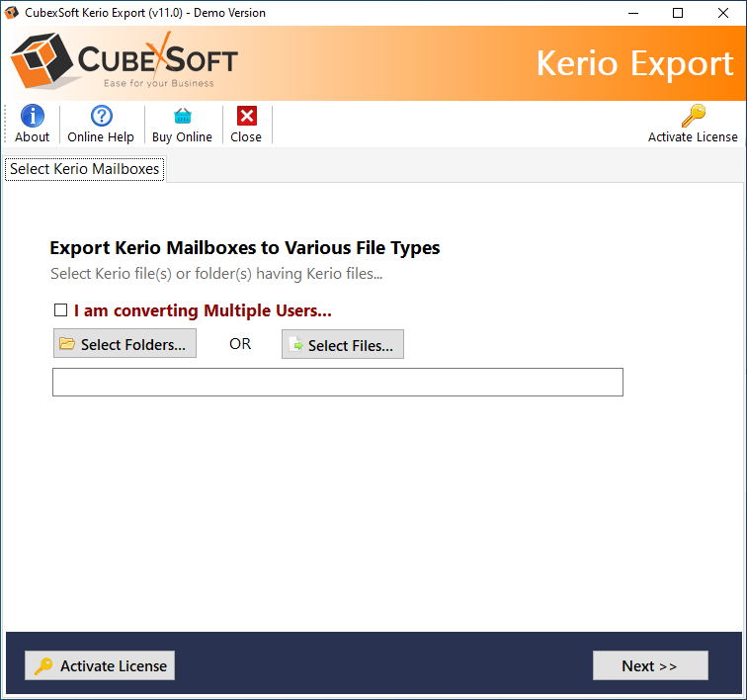The image size is (747, 700).
Task: Click the bottom Activate License button
Action: point(100,665)
